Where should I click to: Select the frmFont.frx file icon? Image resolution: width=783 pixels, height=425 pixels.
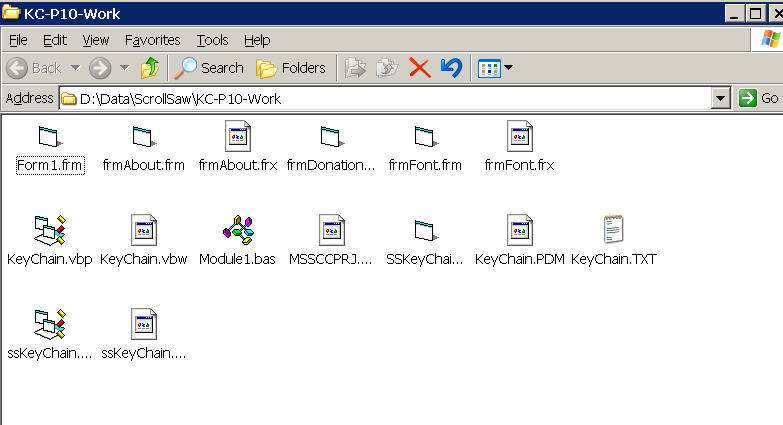[x=519, y=136]
